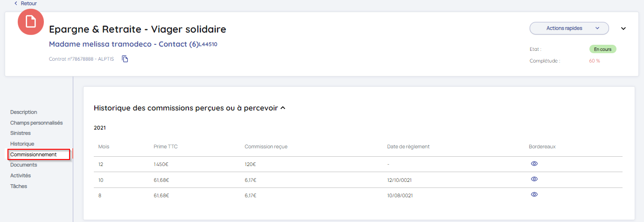The width and height of the screenshot is (644, 222).
Task: Click the Bordereaux column header
Action: pyautogui.click(x=542, y=146)
